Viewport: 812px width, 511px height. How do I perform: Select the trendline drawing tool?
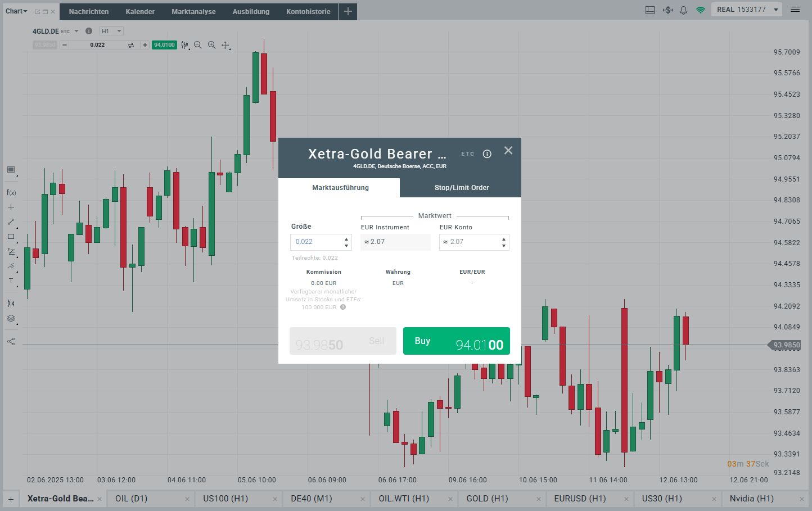coord(11,221)
